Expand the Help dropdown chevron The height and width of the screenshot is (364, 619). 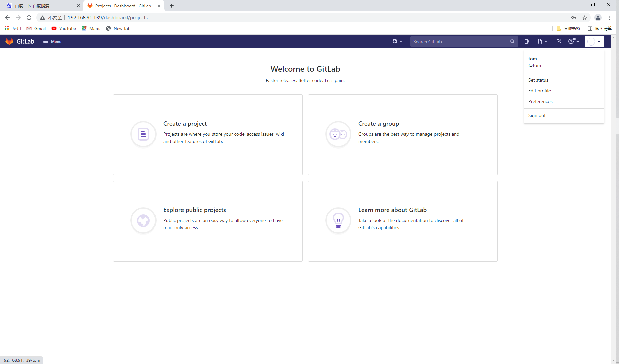578,41
